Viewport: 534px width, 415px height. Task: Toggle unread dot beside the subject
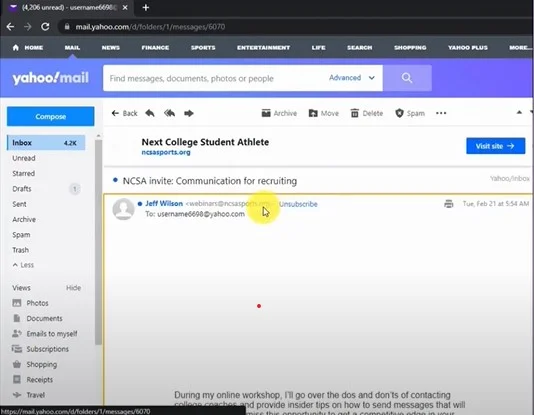(x=115, y=180)
